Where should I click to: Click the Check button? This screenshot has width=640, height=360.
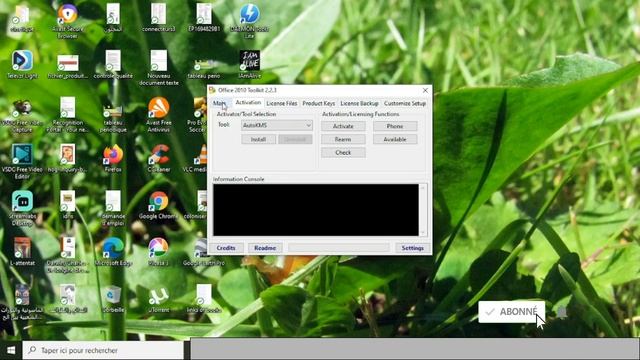343,152
